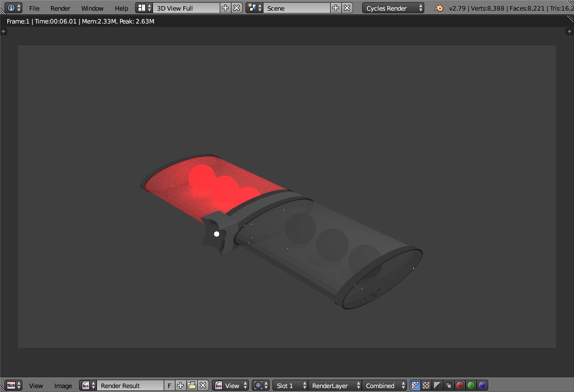Click the '3D View Full' layout name field
574x392 pixels.
tap(186, 8)
